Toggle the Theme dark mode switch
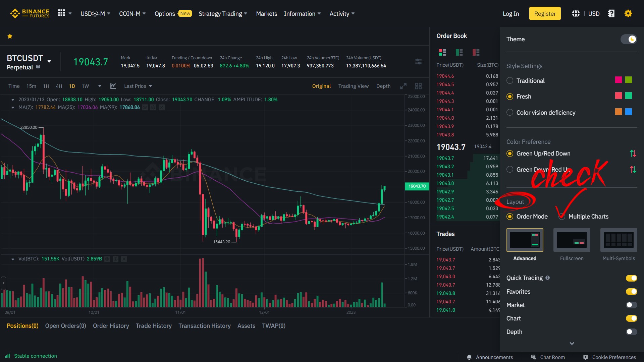Image resolution: width=644 pixels, height=362 pixels. (x=629, y=39)
